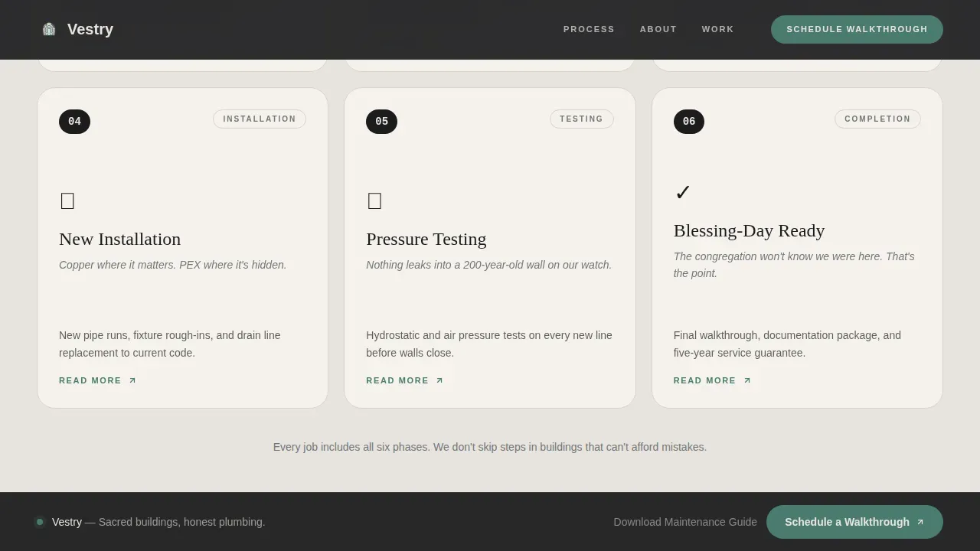Open the Pressure Testing heading
The image size is (980, 551).
pos(426,239)
